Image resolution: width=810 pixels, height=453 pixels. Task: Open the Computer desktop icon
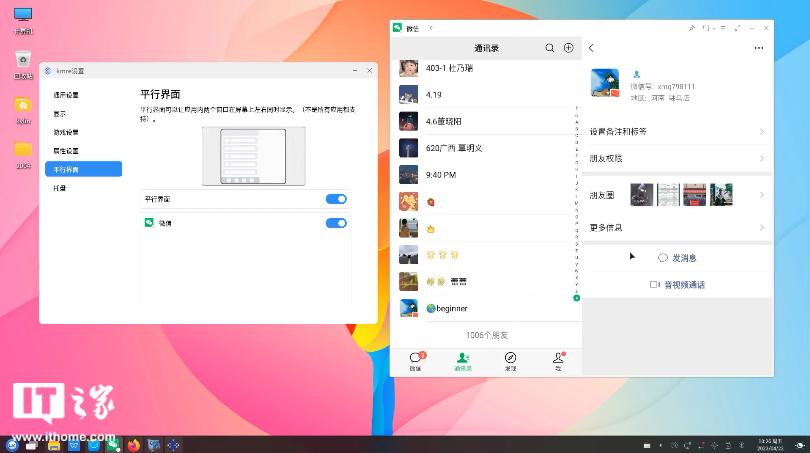[x=23, y=21]
